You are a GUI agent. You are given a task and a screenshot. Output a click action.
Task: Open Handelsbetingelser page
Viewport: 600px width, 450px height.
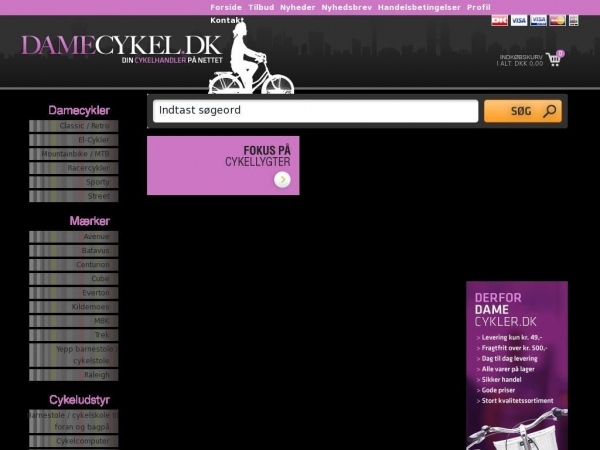(x=419, y=7)
